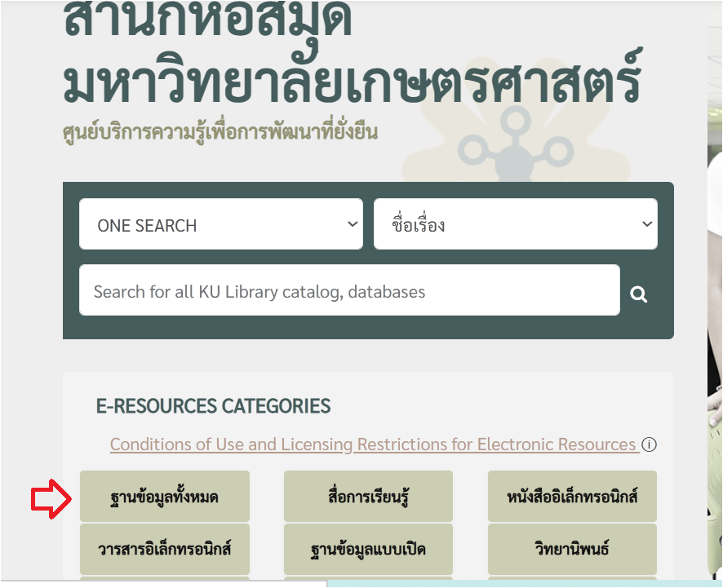This screenshot has height=588, width=723.
Task: Focus the KU Library catalog search box
Action: coord(349,290)
